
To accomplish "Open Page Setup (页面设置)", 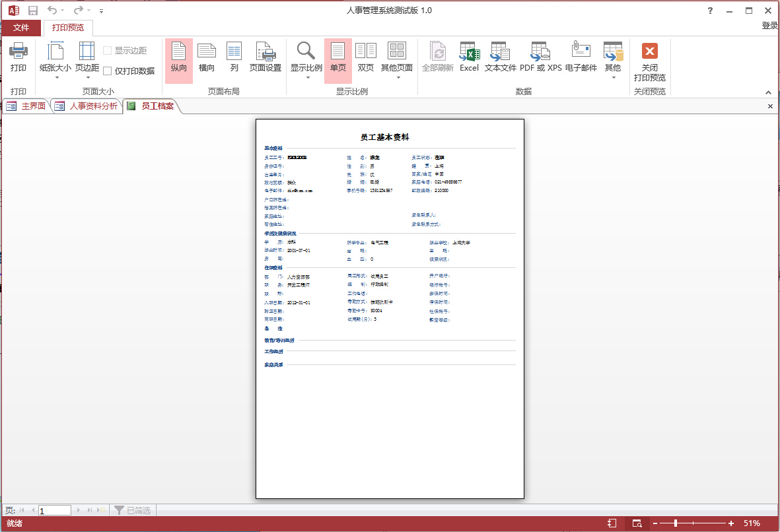I will [266, 57].
